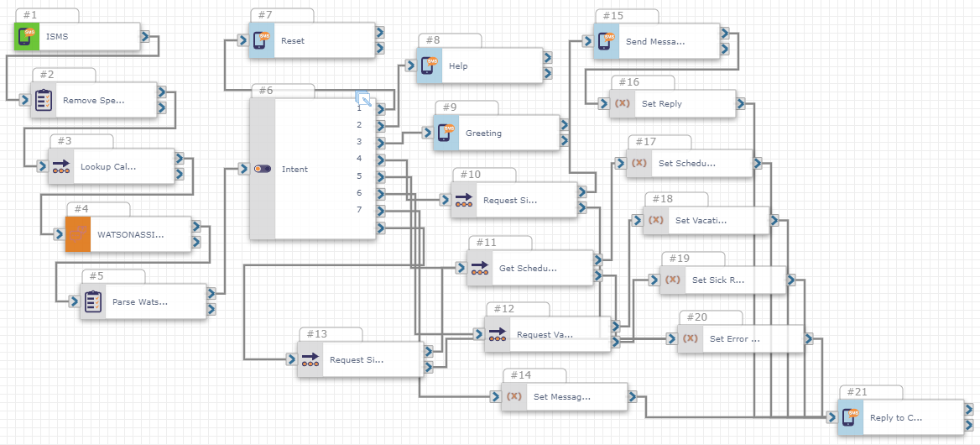Click the Get Schedu... node arrow icon
This screenshot has width=980, height=445.
[480, 268]
